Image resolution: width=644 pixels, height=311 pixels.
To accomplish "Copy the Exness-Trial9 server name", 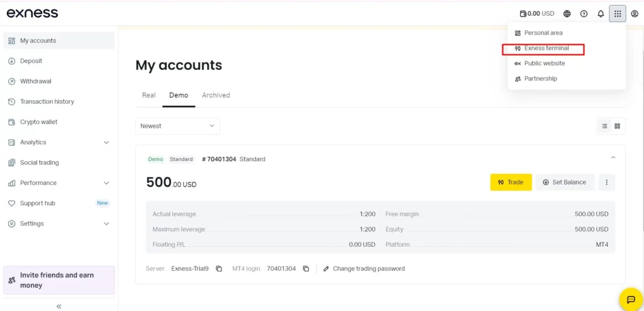I will point(219,269).
